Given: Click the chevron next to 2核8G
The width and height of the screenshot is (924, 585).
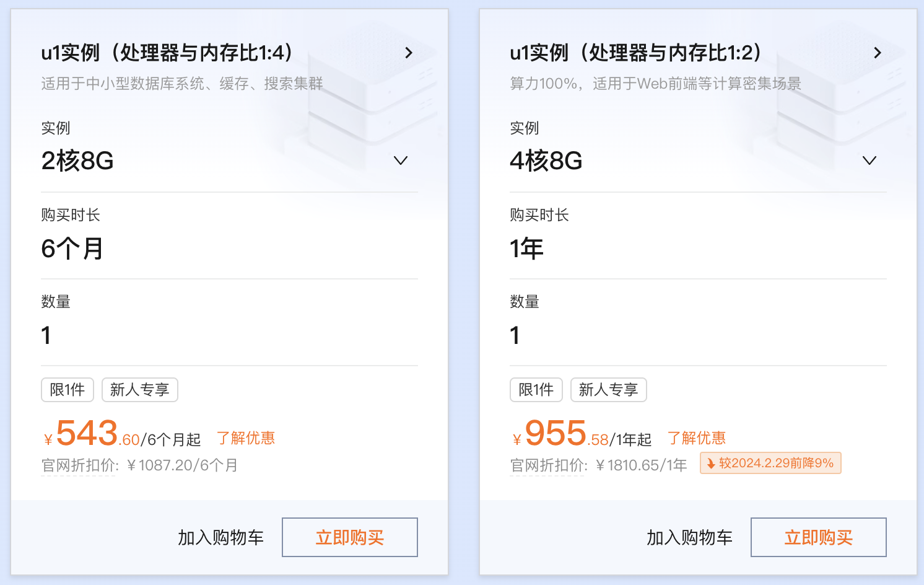Looking at the screenshot, I should [401, 161].
